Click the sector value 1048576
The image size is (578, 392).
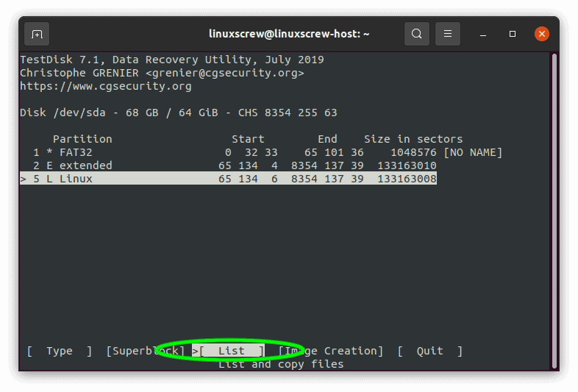(x=413, y=152)
